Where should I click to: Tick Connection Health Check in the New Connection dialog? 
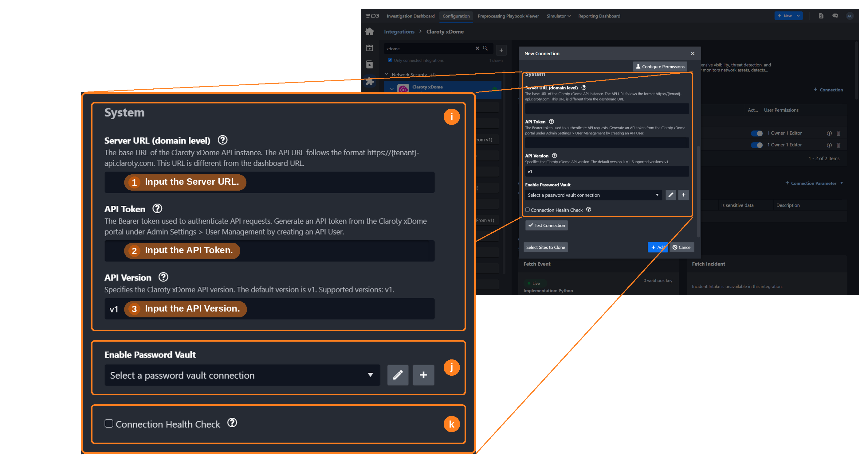[527, 210]
